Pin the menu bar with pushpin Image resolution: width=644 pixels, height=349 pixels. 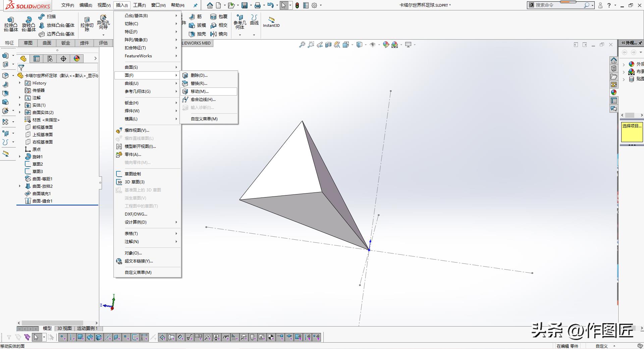195,5
